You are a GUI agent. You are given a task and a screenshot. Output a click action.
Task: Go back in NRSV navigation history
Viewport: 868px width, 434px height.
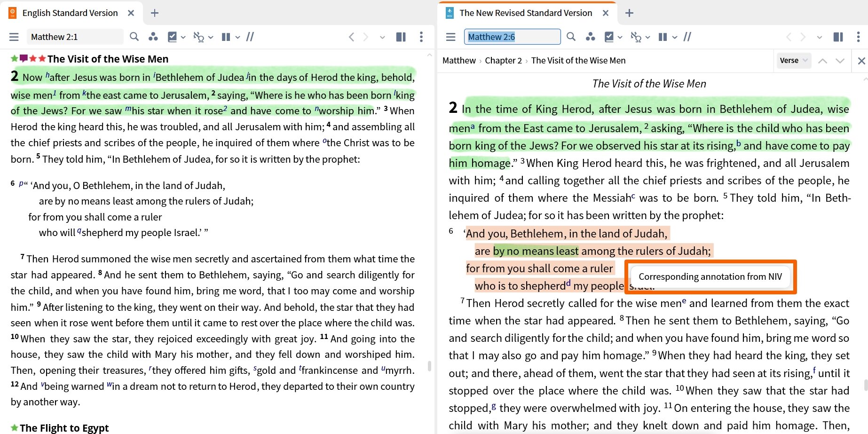tap(789, 37)
